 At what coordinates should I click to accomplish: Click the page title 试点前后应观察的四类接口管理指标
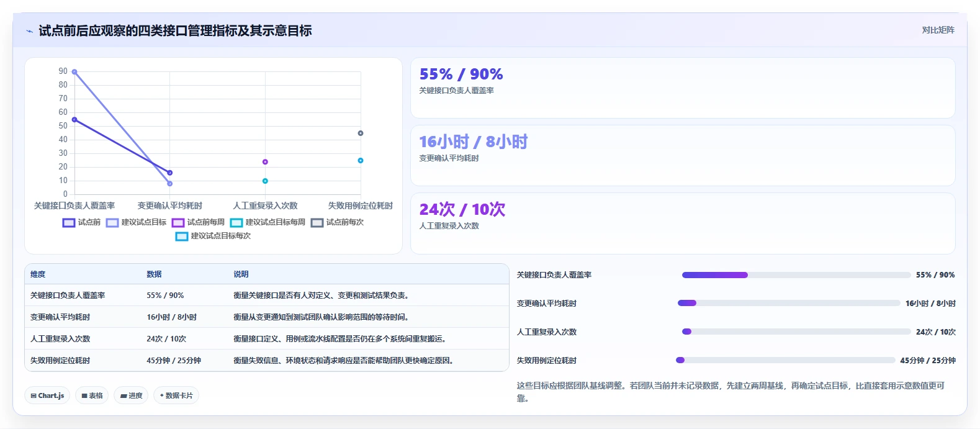tap(175, 31)
